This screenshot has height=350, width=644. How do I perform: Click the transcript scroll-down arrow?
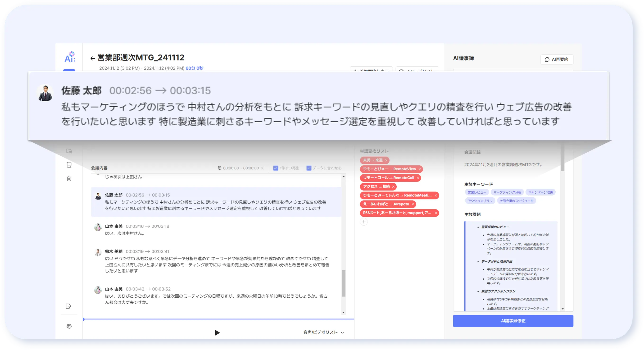click(344, 312)
